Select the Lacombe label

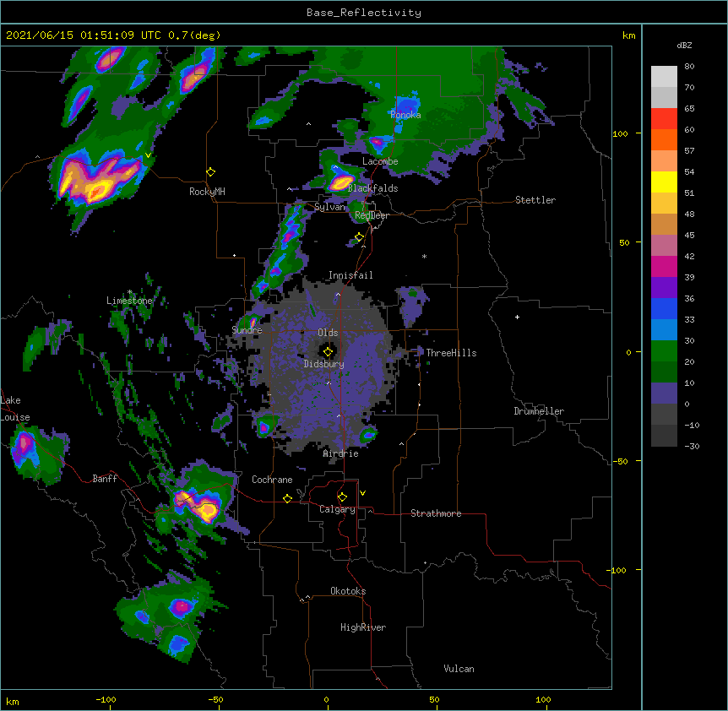[x=380, y=161]
